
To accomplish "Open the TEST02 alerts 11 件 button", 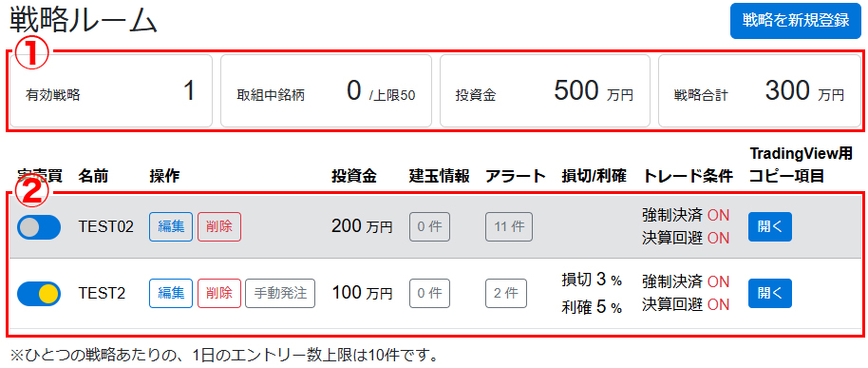I will (509, 226).
